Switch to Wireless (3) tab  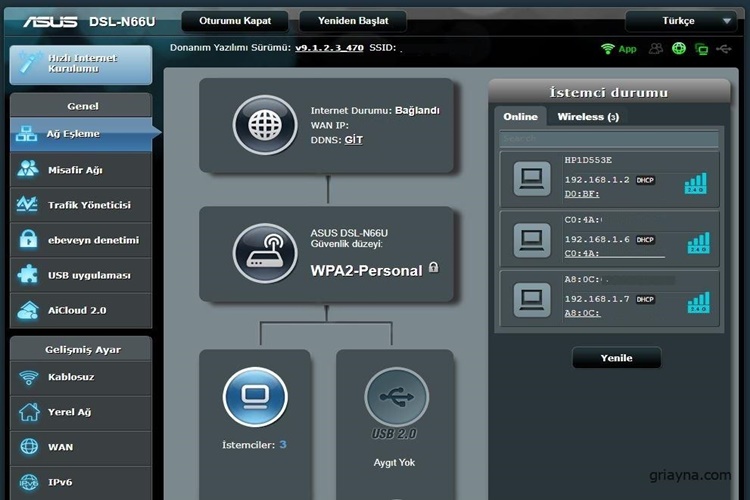(588, 117)
